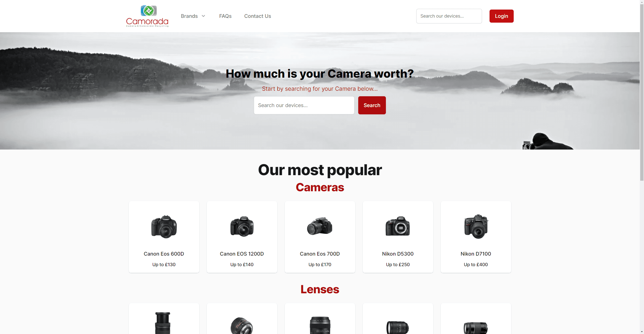Open the Canon Eos 700D camera image
The image size is (644, 334).
click(x=320, y=226)
